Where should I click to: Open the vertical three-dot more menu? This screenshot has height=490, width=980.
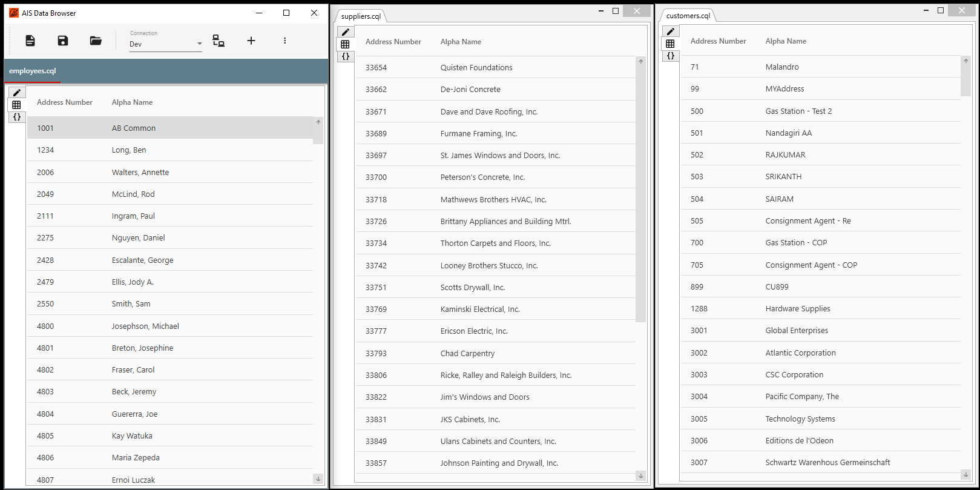click(284, 41)
